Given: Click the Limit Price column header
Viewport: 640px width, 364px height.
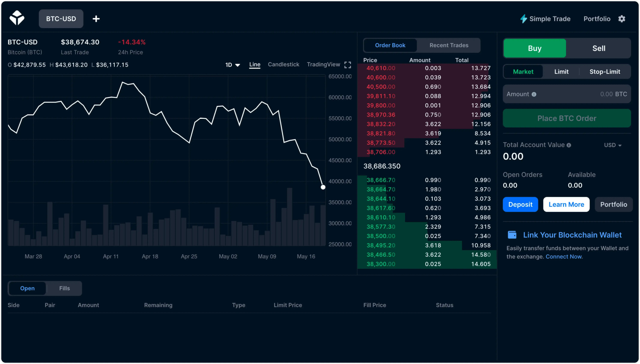Looking at the screenshot, I should 288,305.
